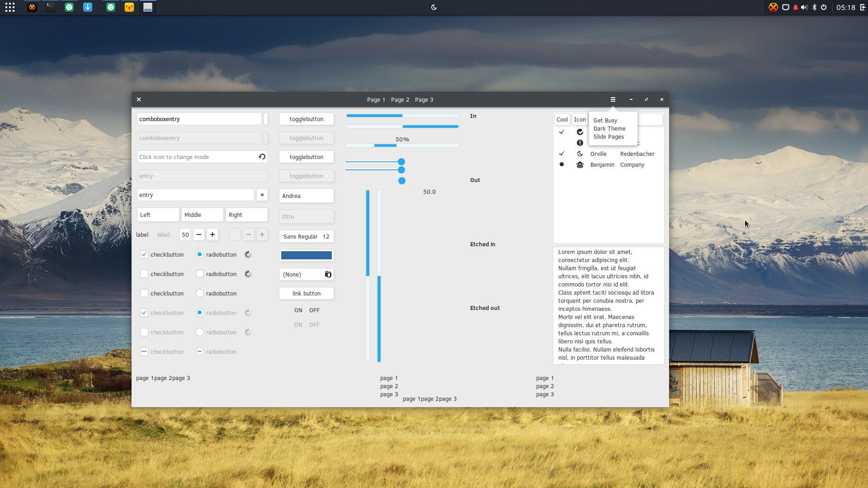Click the link button
Viewport: 868px width, 488px height.
[x=307, y=293]
